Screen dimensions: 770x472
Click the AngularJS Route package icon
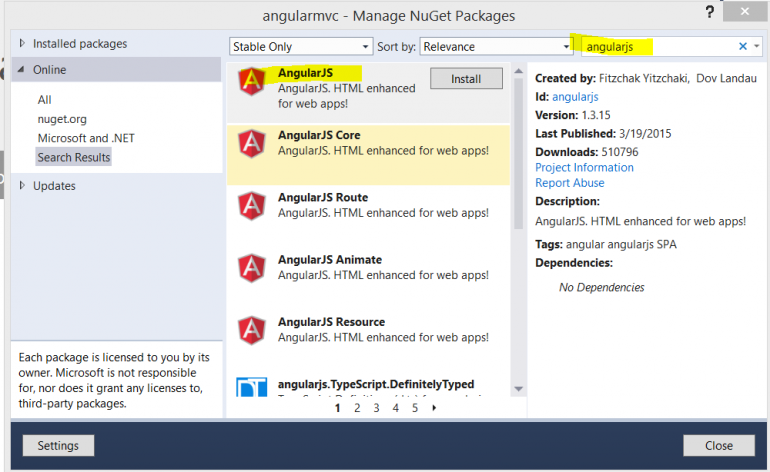[251, 206]
